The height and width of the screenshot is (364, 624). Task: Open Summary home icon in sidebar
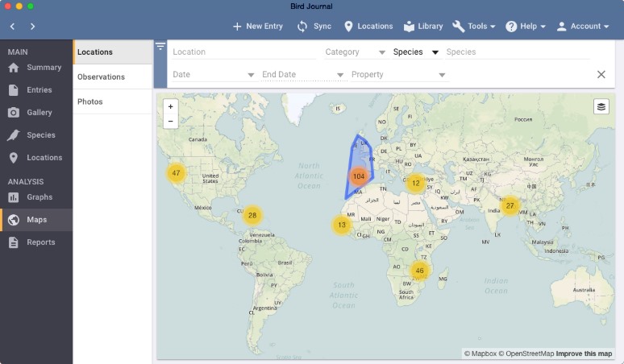(14, 68)
